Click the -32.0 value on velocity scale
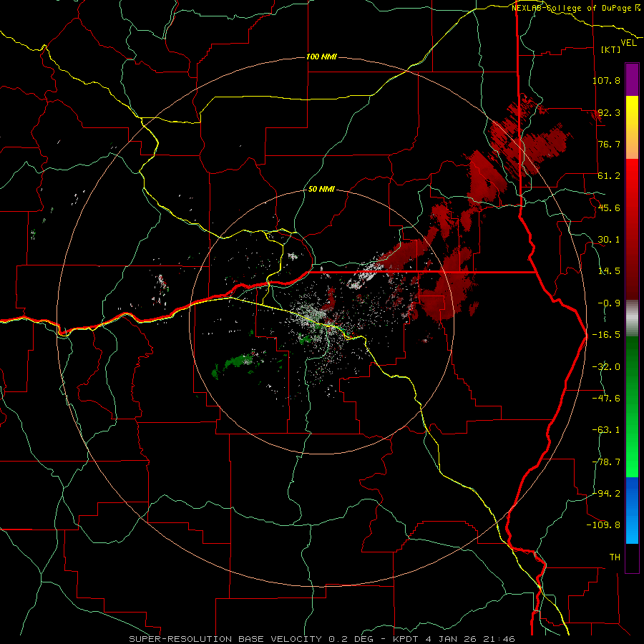644x644 pixels. coord(606,367)
